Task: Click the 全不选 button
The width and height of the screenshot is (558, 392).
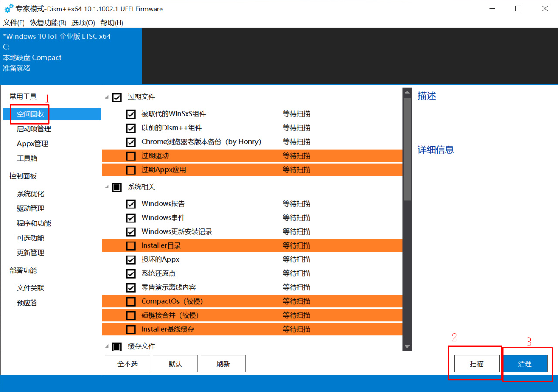Action: (x=127, y=364)
